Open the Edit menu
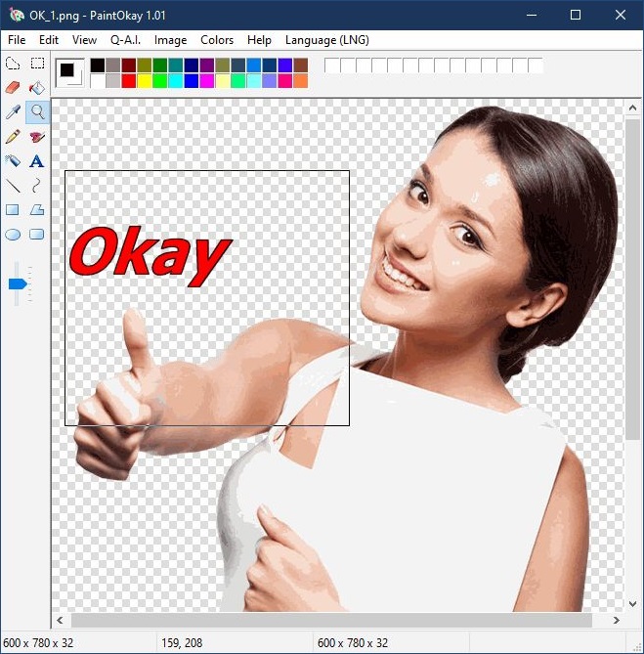Image resolution: width=644 pixels, height=654 pixels. tap(49, 40)
